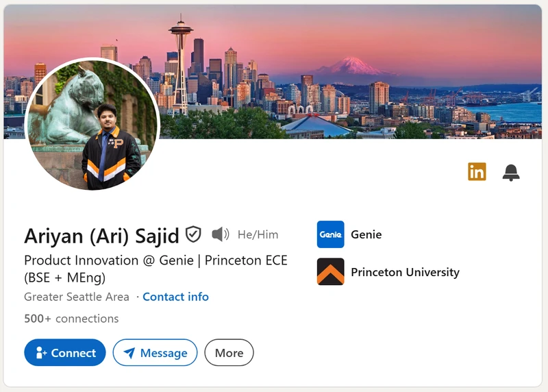Open the circular profile photo
548x392 pixels.
[92, 125]
